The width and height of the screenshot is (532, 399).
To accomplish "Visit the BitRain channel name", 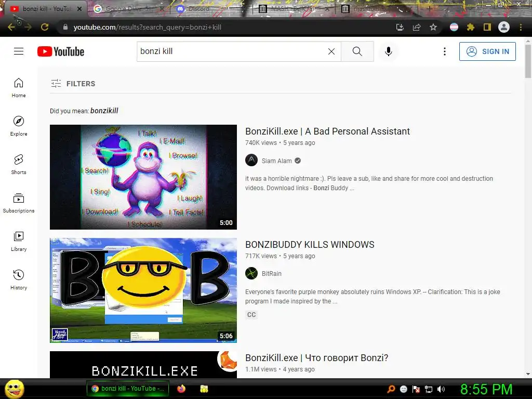I will 271,273.
